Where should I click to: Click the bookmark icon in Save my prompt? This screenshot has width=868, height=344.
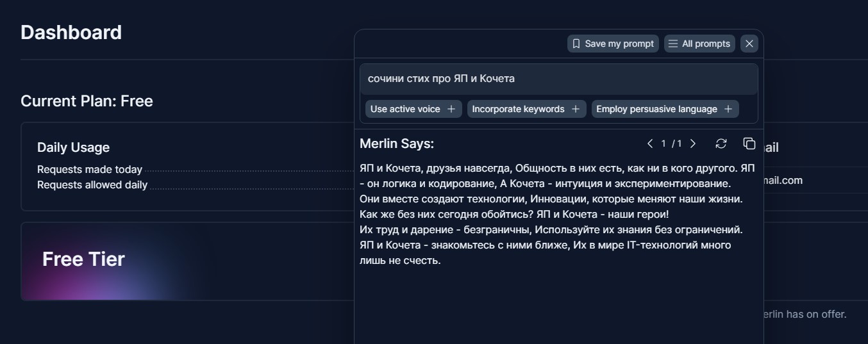[576, 44]
